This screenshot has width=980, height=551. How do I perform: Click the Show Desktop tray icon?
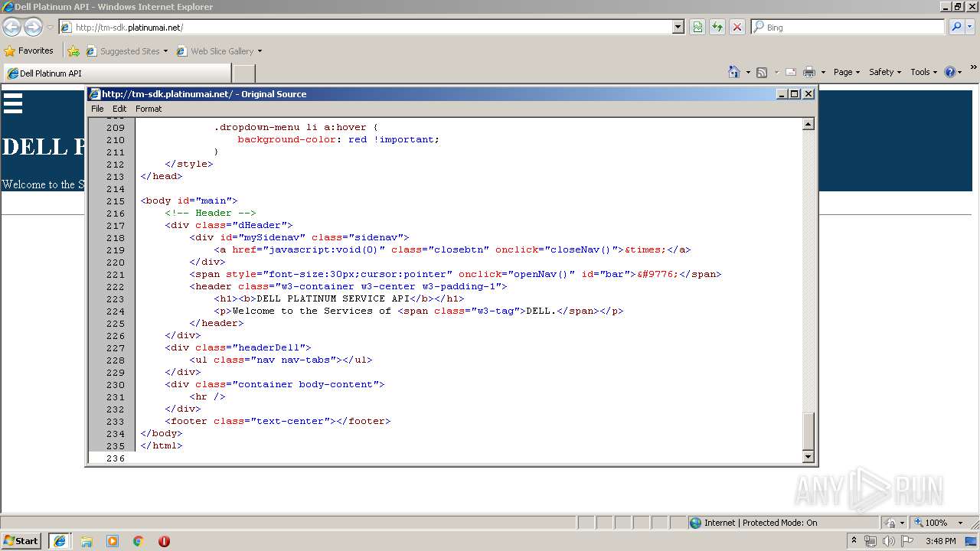[x=972, y=541]
